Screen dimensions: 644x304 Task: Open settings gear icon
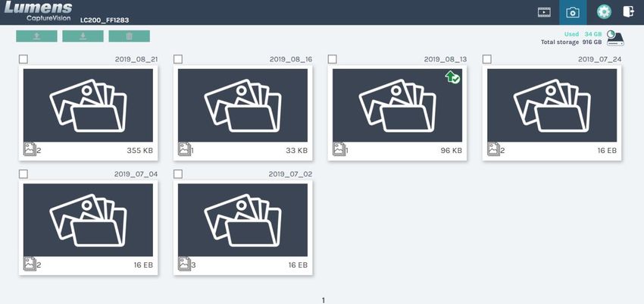click(604, 12)
